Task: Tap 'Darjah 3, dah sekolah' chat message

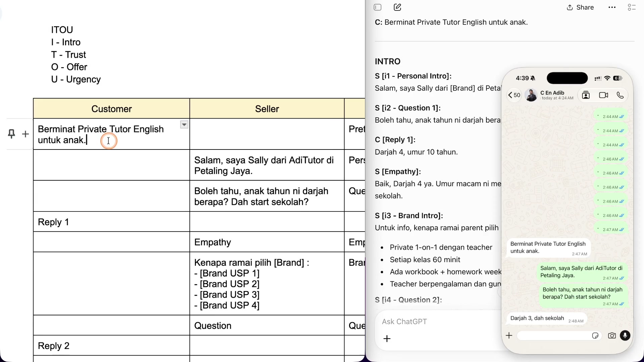Action: click(547, 319)
